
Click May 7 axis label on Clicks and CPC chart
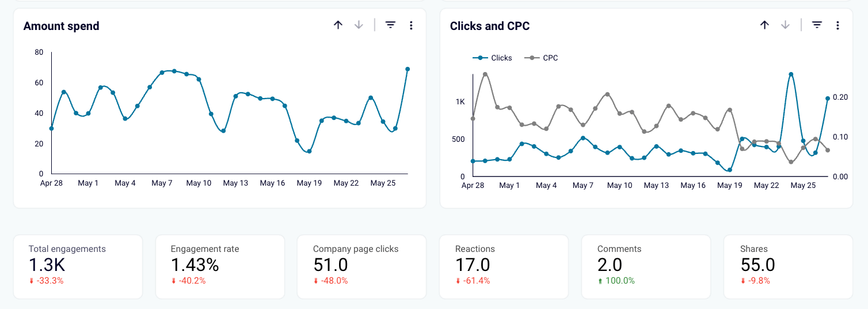583,186
